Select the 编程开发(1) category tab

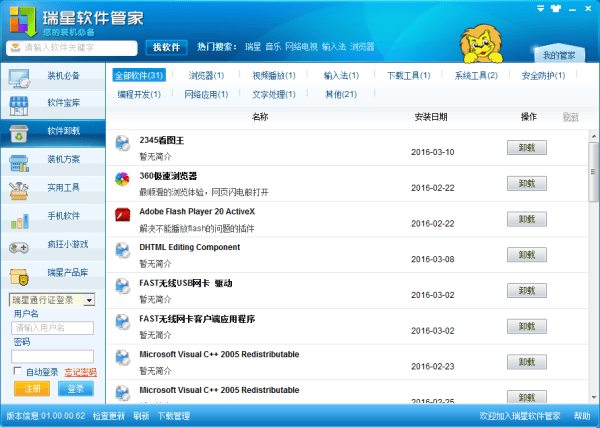coord(139,94)
